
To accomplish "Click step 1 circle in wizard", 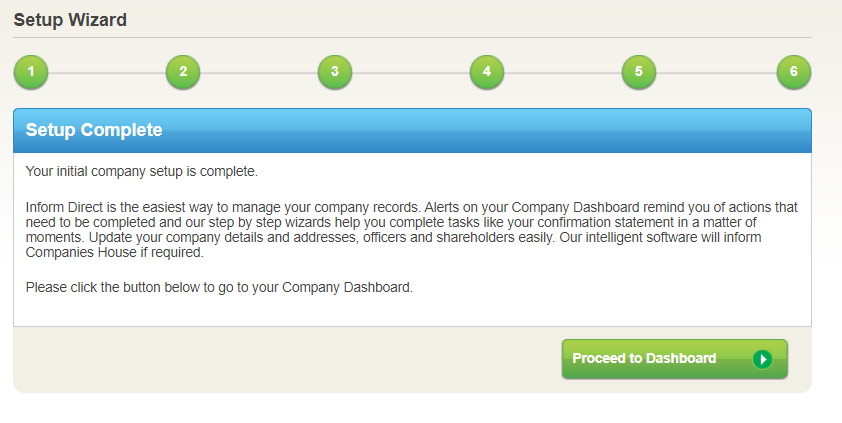I will tap(31, 72).
